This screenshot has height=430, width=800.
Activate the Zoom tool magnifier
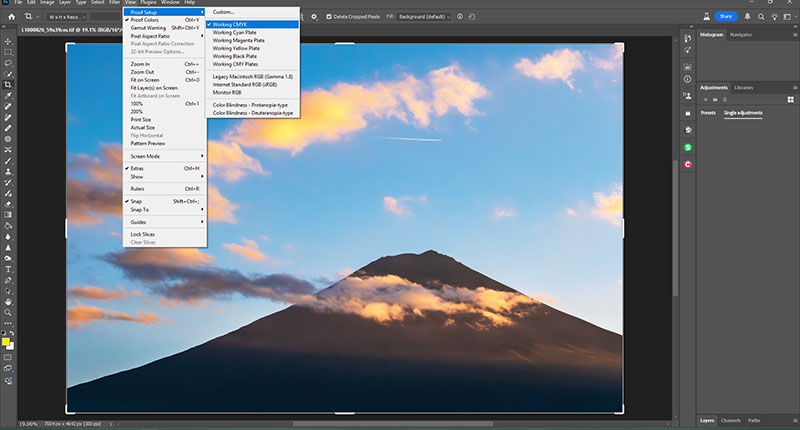tap(8, 312)
